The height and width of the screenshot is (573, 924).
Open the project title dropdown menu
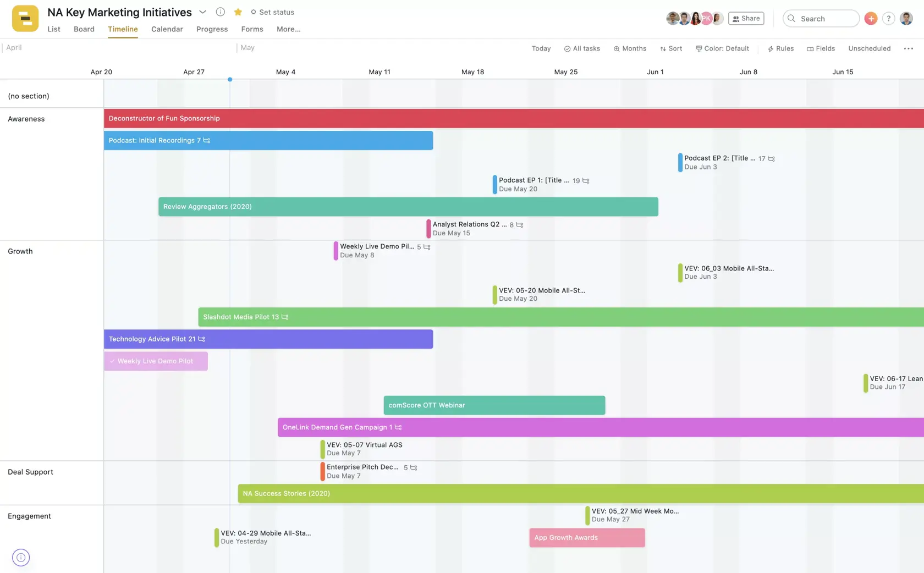pyautogui.click(x=202, y=12)
